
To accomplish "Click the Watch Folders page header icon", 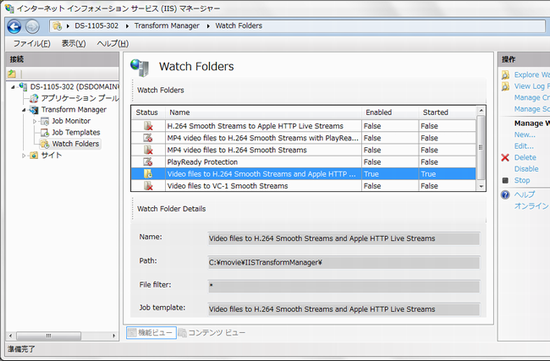I will (x=140, y=67).
